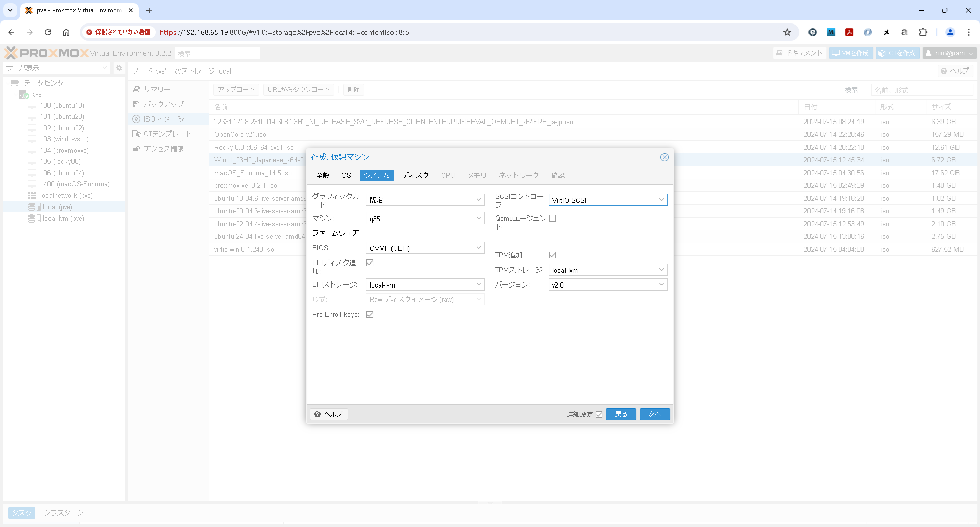Screen dimensions: 980x527
Task: Click the Proxmox top search field
Action: coord(217,53)
